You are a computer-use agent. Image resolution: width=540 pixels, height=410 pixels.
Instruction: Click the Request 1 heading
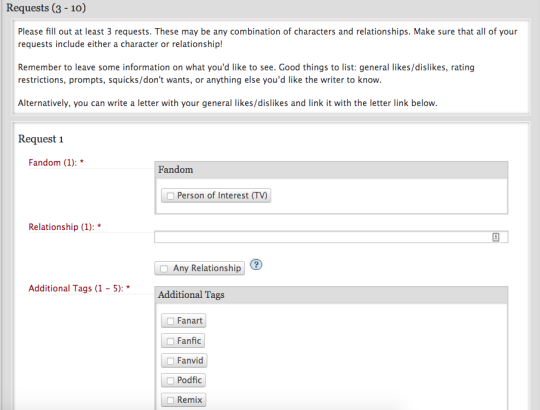[41, 139]
